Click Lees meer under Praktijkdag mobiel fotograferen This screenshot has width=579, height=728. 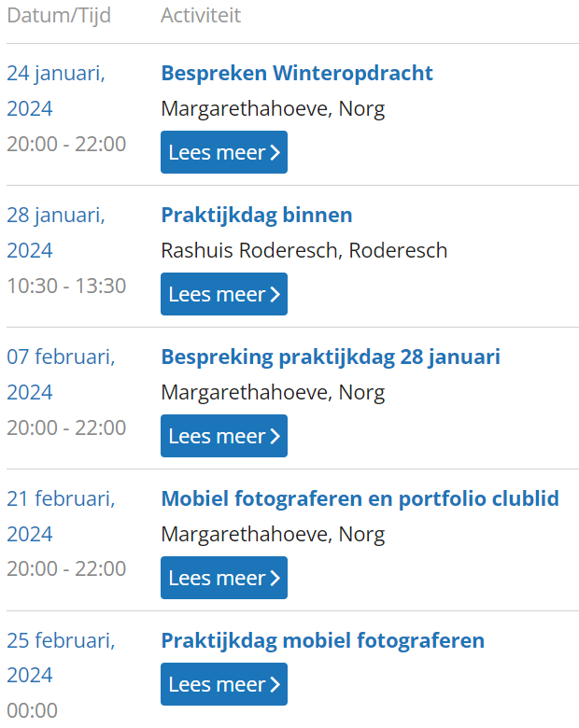coord(224,684)
